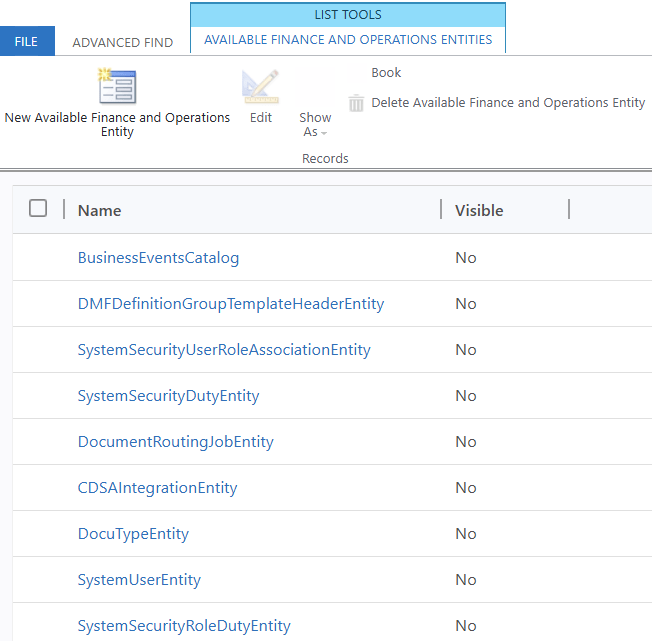Screen dimensions: 652x641
Task: Open the BusinessEventsCatalog record
Action: [158, 258]
